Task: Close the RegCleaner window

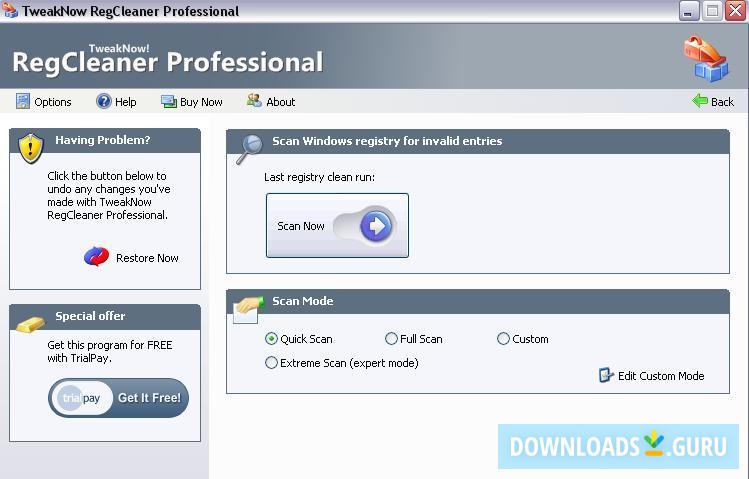Action: (x=735, y=11)
